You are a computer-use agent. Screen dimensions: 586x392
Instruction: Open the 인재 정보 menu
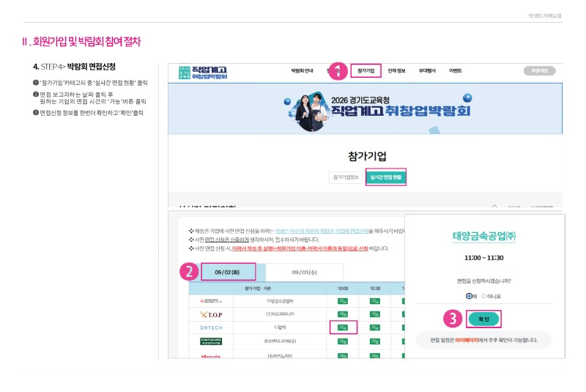point(396,70)
